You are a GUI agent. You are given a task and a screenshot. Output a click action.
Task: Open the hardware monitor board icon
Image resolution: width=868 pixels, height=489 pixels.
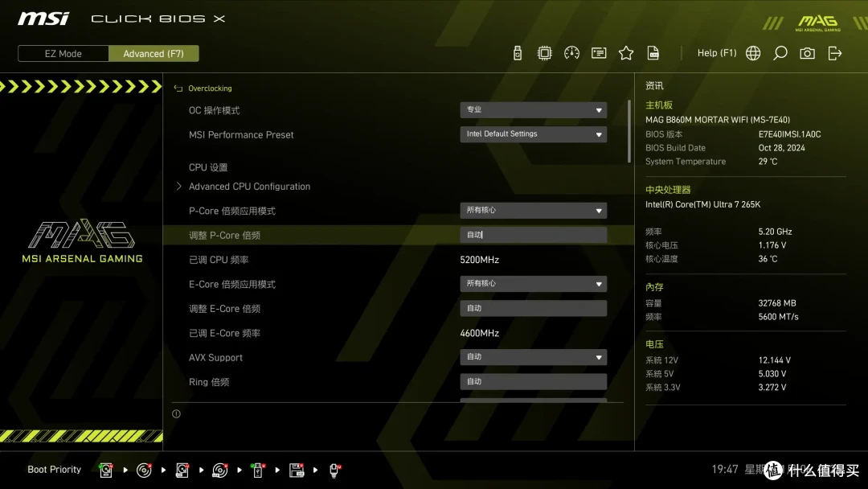tap(599, 53)
